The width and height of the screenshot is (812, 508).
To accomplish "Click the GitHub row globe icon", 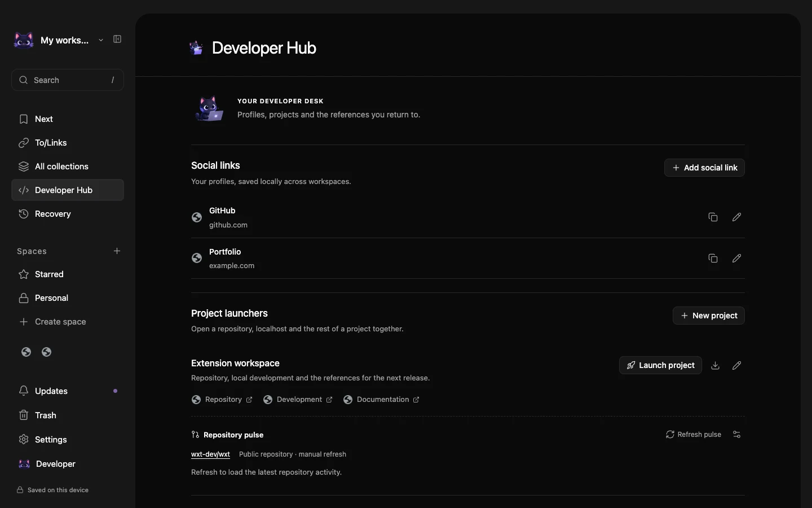I will [197, 217].
